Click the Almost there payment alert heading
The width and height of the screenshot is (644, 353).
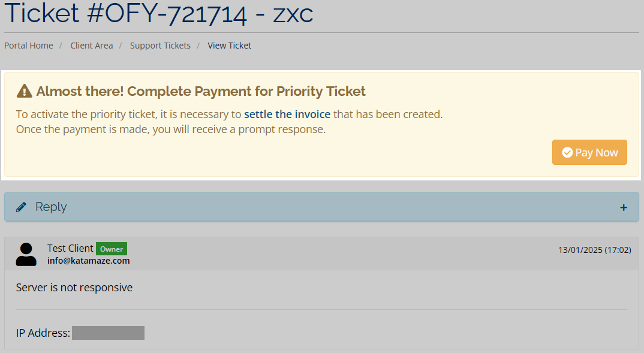coord(201,91)
